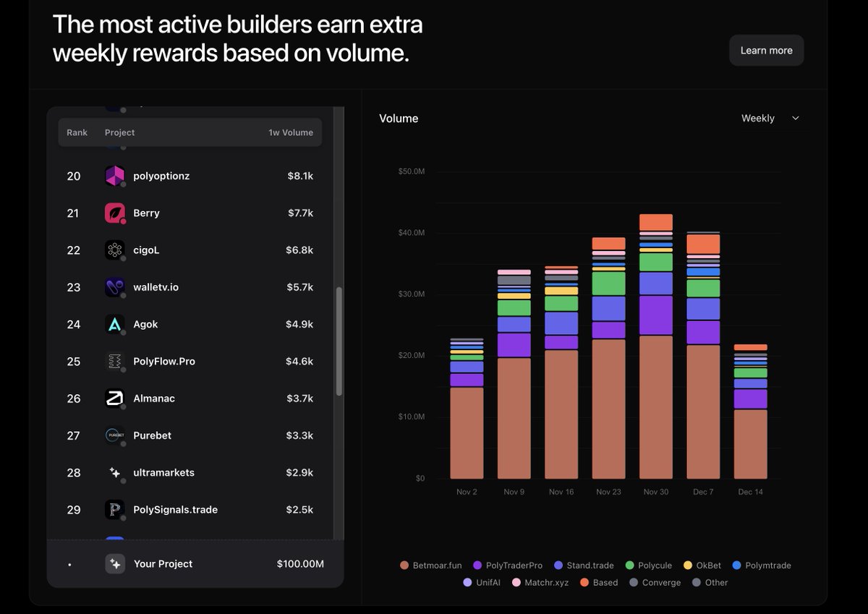868x614 pixels.
Task: Click the Purebet project icon
Action: (x=115, y=435)
